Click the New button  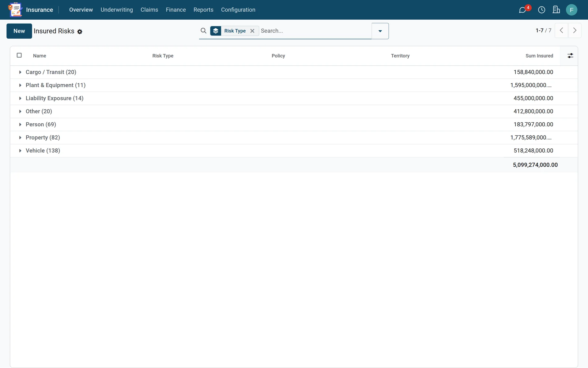click(19, 31)
